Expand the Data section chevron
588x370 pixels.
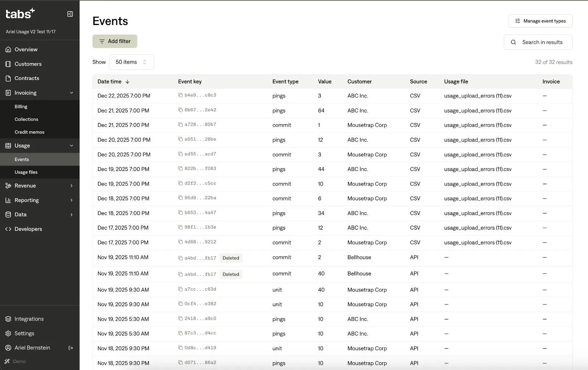click(72, 215)
